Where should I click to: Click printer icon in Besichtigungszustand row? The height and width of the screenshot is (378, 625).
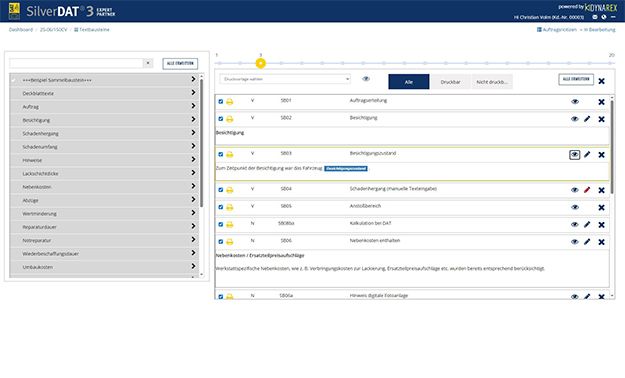coord(230,154)
